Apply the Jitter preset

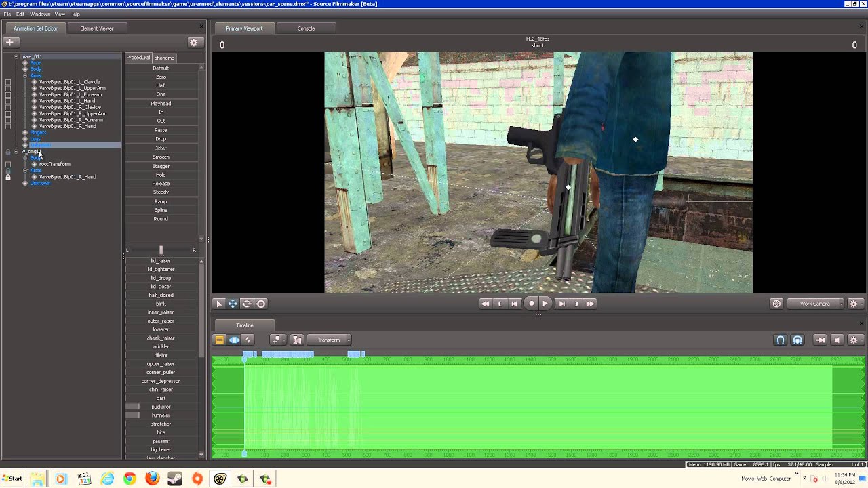click(161, 148)
